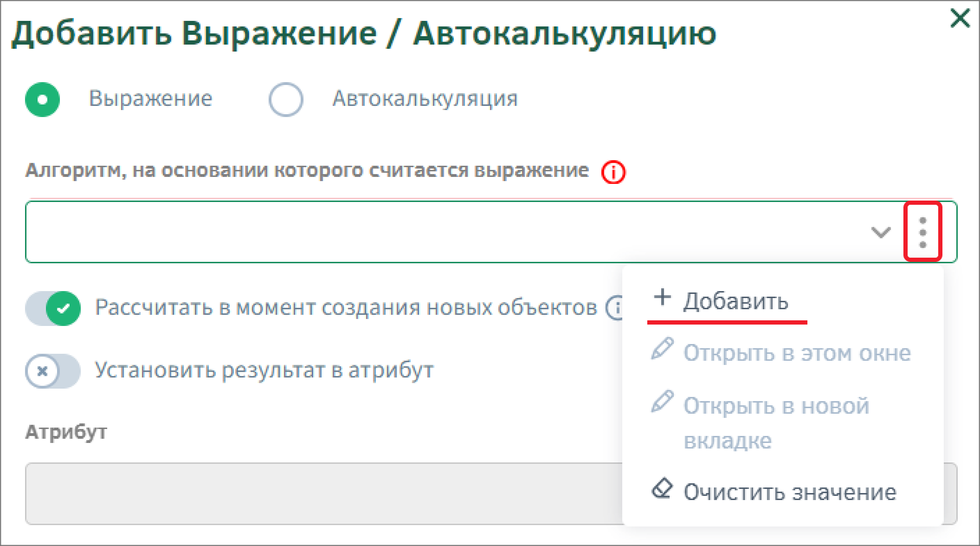Expand the algorithm dropdown via chevron arrow

click(x=880, y=232)
